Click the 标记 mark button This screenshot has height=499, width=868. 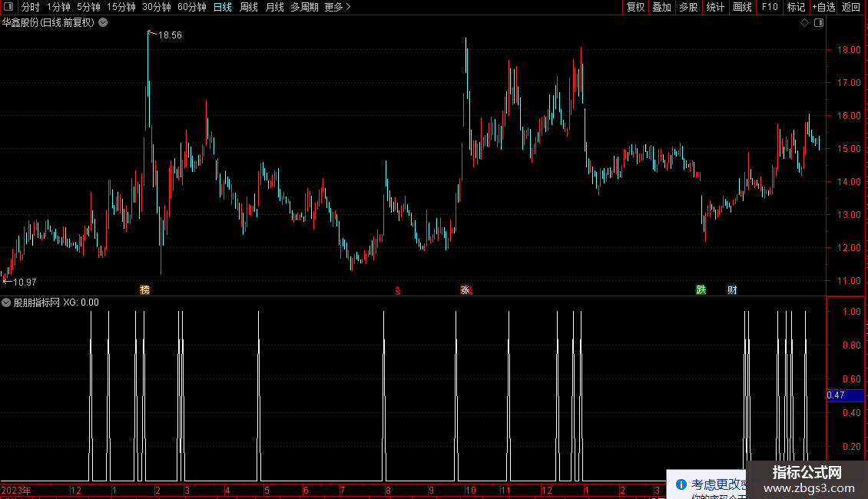[x=796, y=7]
